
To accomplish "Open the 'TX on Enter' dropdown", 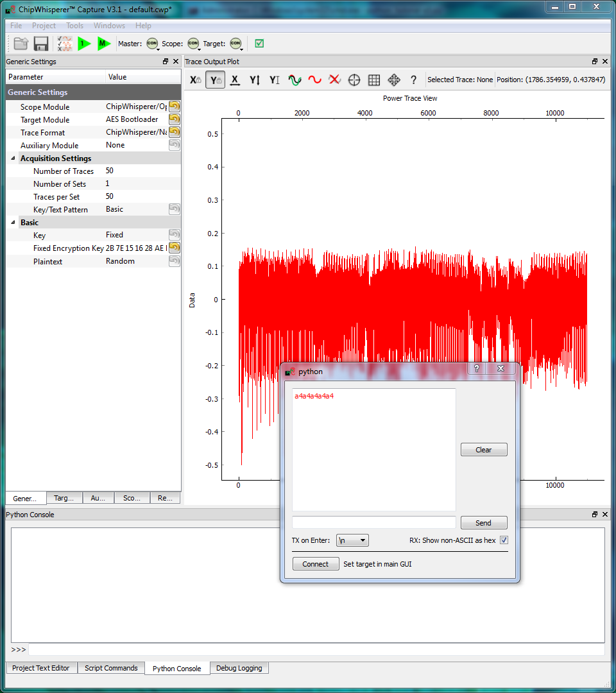I will click(352, 540).
